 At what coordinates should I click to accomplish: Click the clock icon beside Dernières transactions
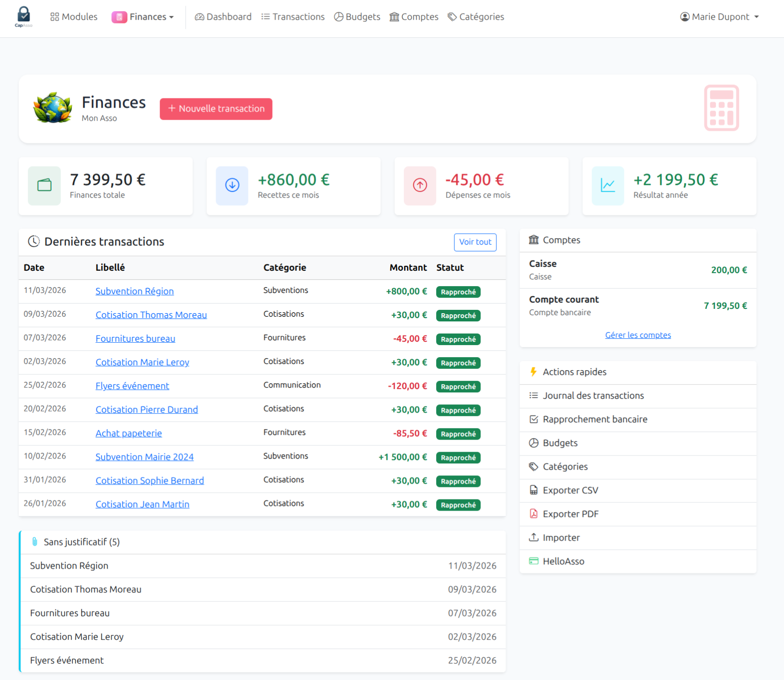pyautogui.click(x=33, y=241)
